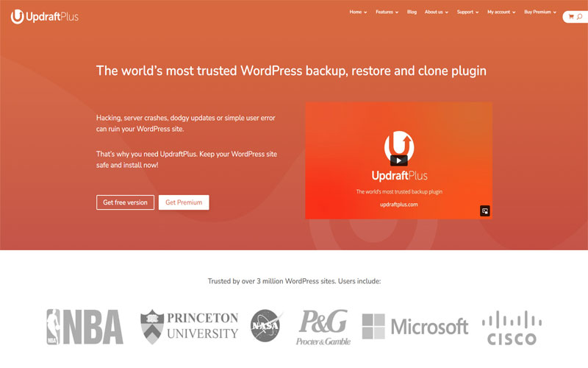Image resolution: width=588 pixels, height=368 pixels.
Task: Click the text 'Trusted by over 3 million WordPress sites'
Action: pos(271,281)
